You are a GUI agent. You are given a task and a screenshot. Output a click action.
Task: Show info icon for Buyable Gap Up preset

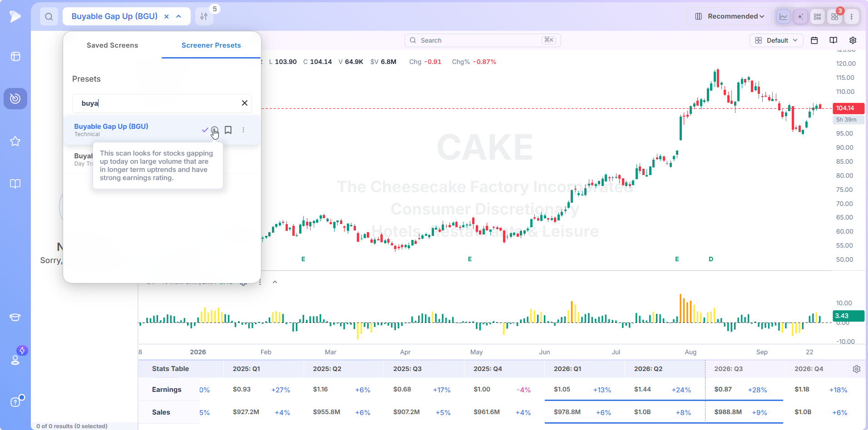click(215, 130)
